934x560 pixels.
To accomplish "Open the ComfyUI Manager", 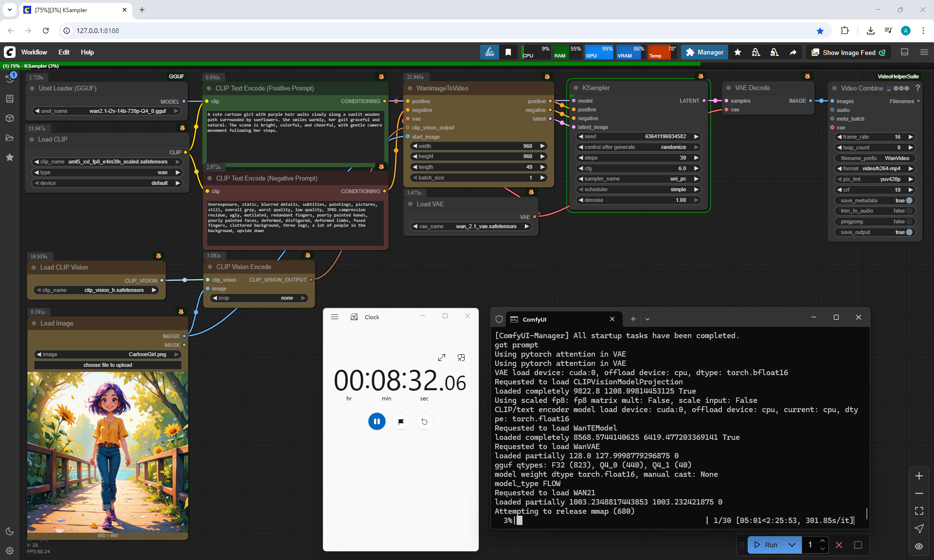I will 704,53.
